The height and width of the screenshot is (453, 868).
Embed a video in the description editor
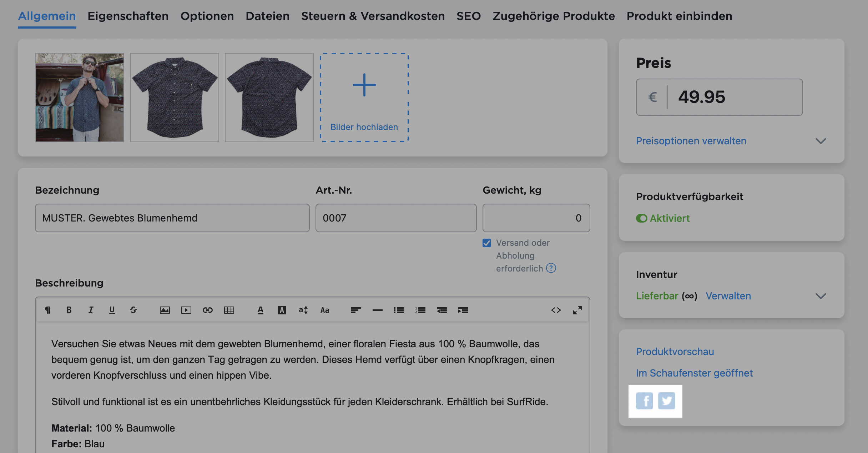point(186,310)
